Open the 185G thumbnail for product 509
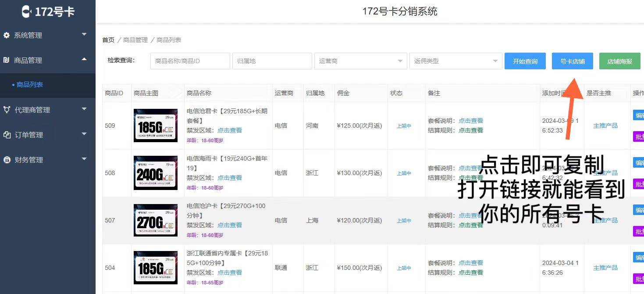The height and width of the screenshot is (294, 644). (x=155, y=125)
